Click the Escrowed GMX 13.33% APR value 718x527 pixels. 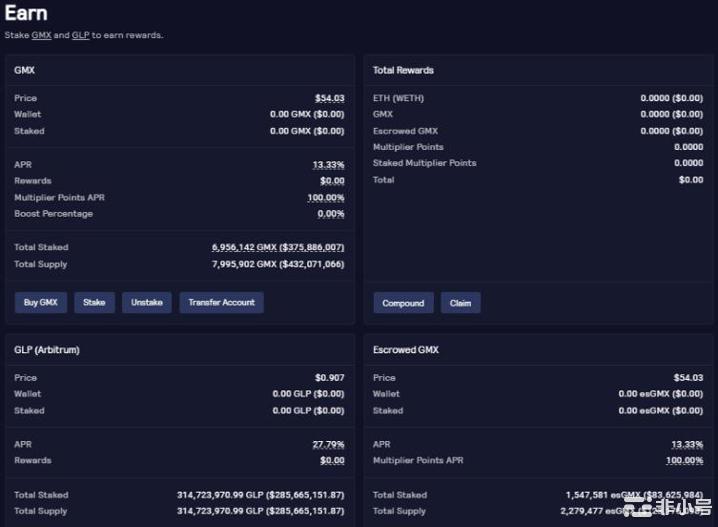pos(687,444)
